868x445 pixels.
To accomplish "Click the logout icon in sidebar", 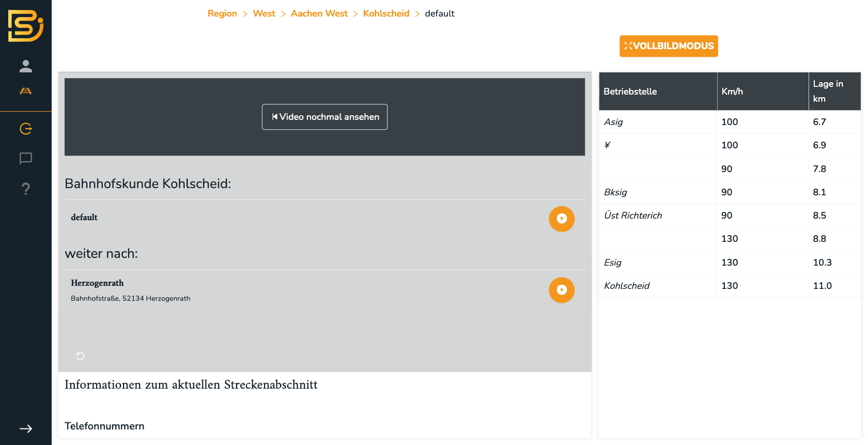I will (26, 129).
